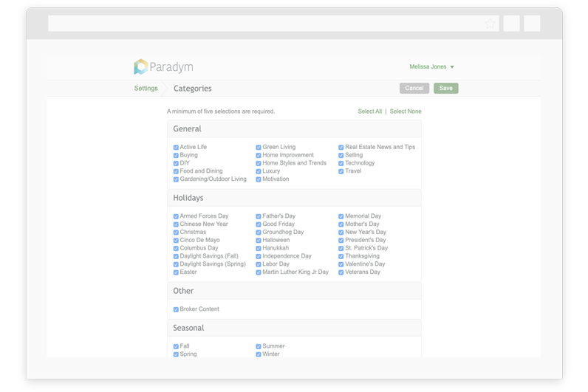Image resolution: width=588 pixels, height=392 pixels.
Task: Toggle Daylight Savings (Fall) checkbox
Action: [x=176, y=256]
